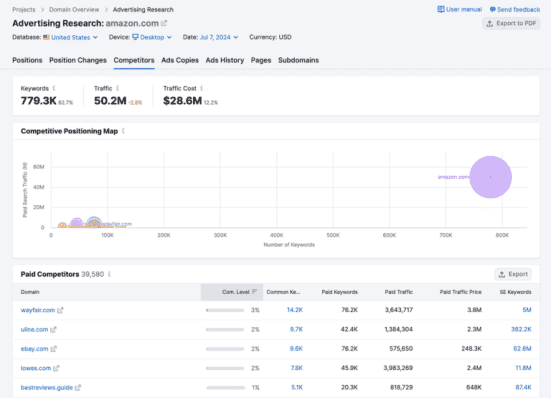Click the info icon next to Traffic
The height and width of the screenshot is (398, 551).
tap(117, 88)
